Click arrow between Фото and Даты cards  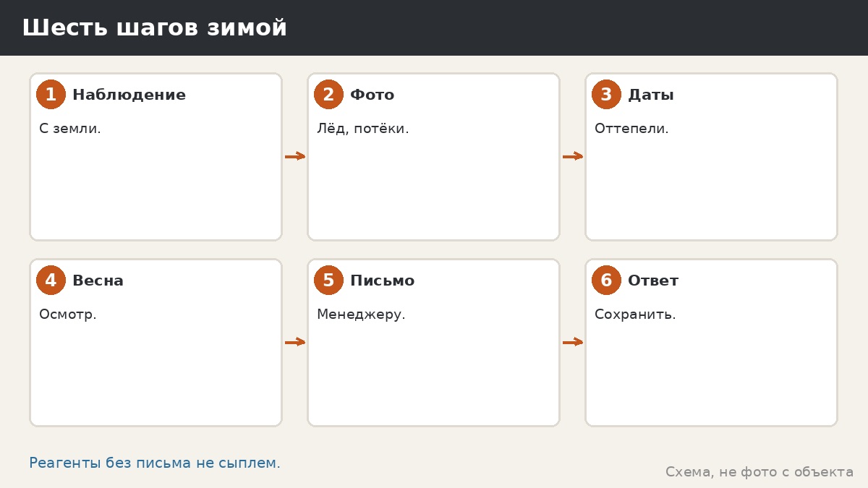click(573, 156)
